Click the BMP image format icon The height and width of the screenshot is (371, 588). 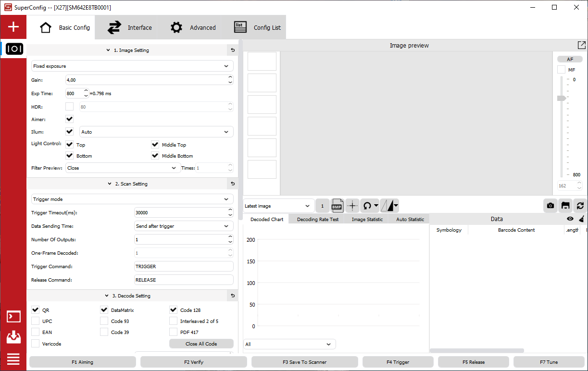click(338, 206)
